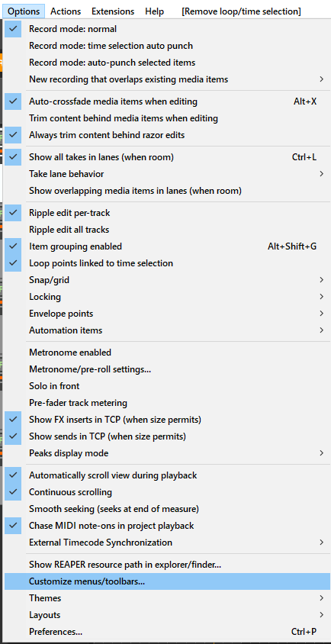Viewport: 331px width, 644px height.
Task: Toggle Show FX inserts in TCP
Action: [167, 420]
